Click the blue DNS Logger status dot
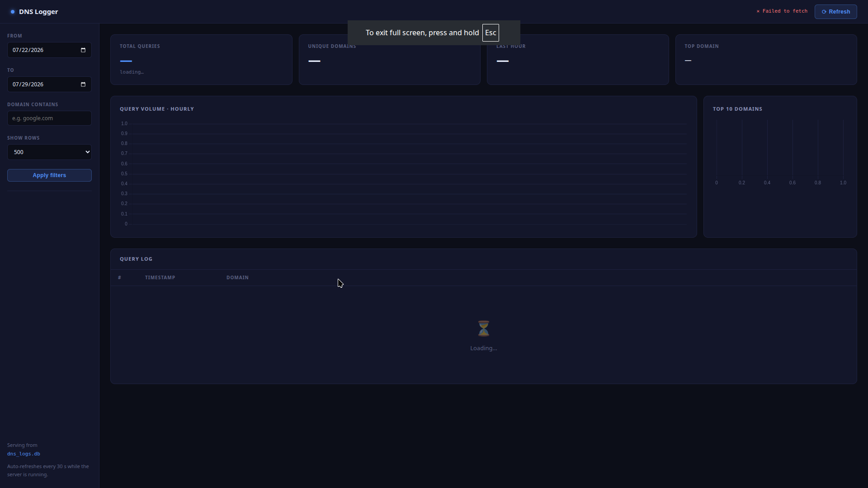This screenshot has width=868, height=488. click(13, 12)
